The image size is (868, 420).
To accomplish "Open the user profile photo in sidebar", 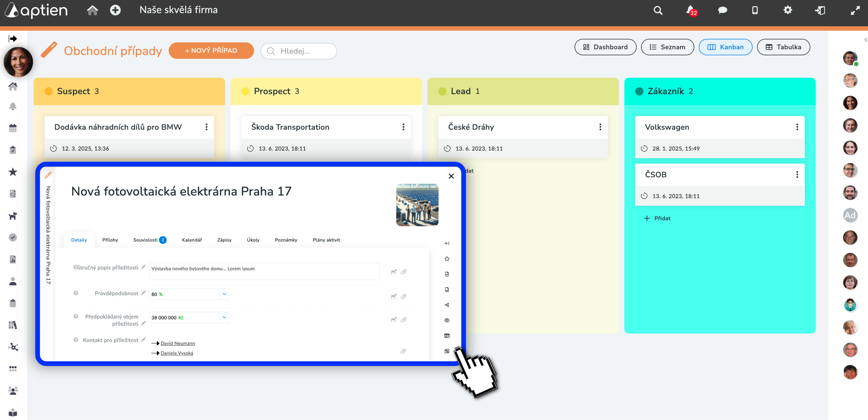I will pyautogui.click(x=18, y=62).
